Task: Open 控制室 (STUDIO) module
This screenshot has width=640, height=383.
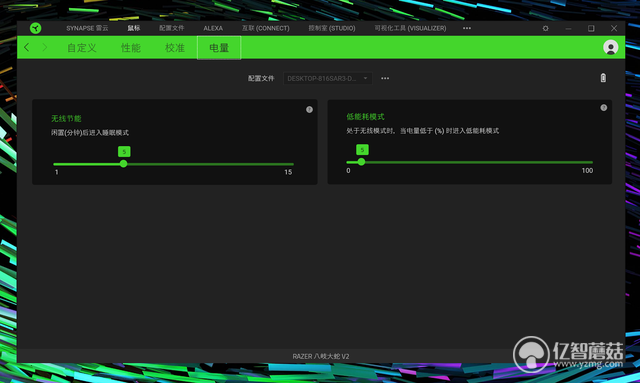Action: [332, 28]
